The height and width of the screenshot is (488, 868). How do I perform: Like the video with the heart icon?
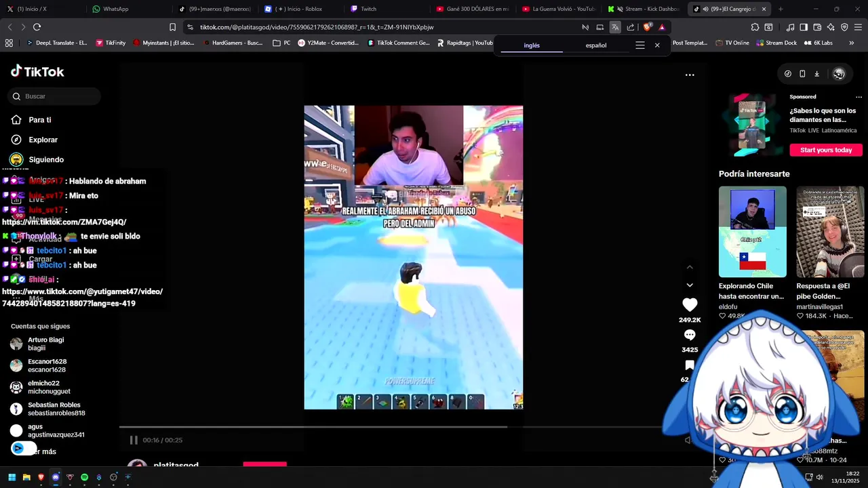(690, 305)
